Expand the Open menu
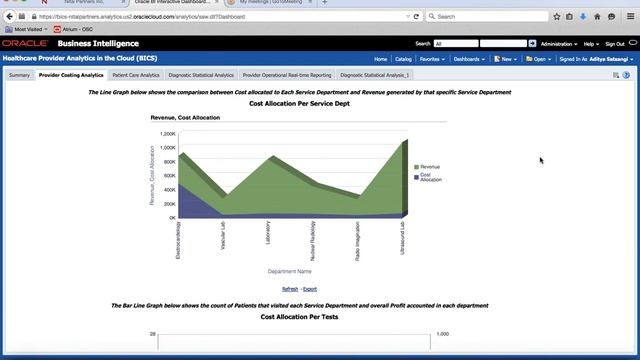This screenshot has height=360, width=640. point(539,59)
